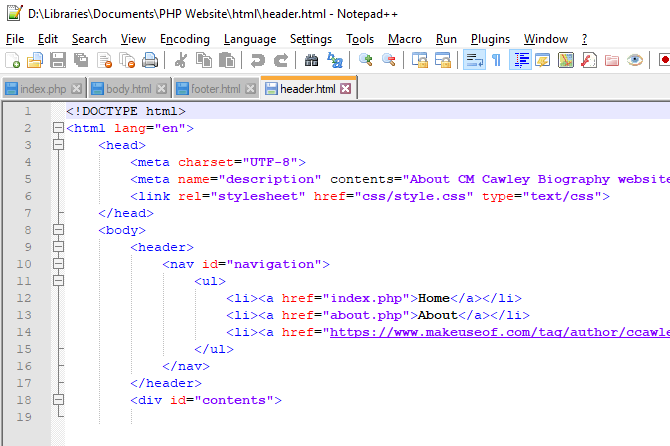This screenshot has height=446, width=670.
Task: Open the Run menu
Action: [446, 39]
